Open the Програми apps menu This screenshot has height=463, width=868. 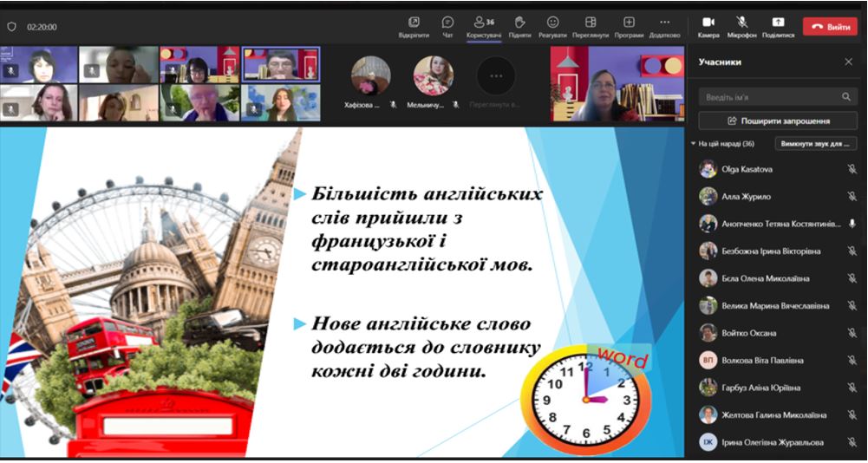click(x=629, y=27)
